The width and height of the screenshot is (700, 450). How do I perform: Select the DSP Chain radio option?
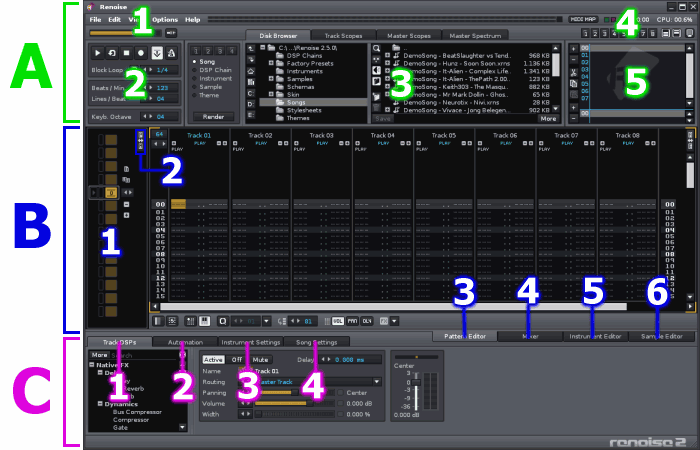[x=212, y=70]
